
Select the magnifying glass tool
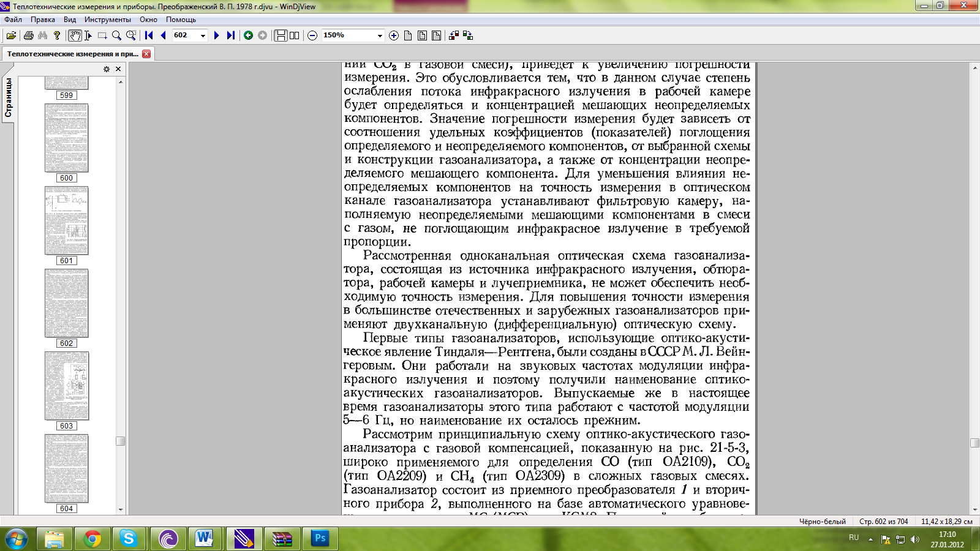point(116,36)
